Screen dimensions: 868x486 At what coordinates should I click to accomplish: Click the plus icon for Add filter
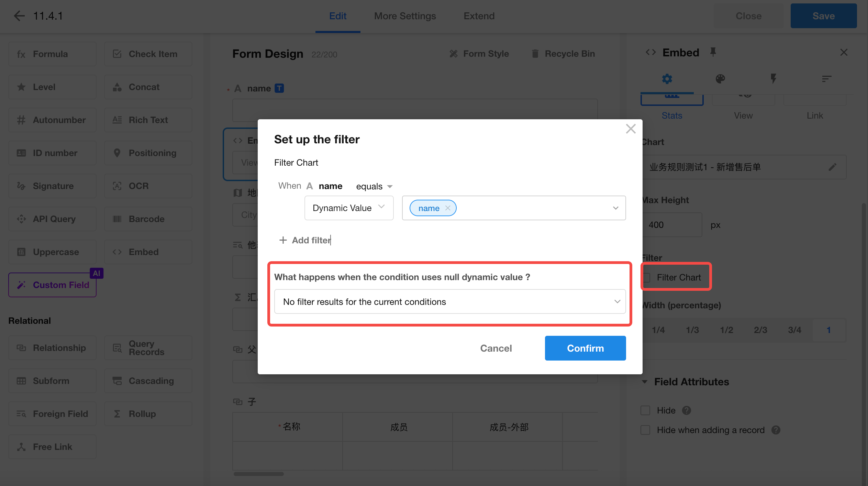(283, 240)
